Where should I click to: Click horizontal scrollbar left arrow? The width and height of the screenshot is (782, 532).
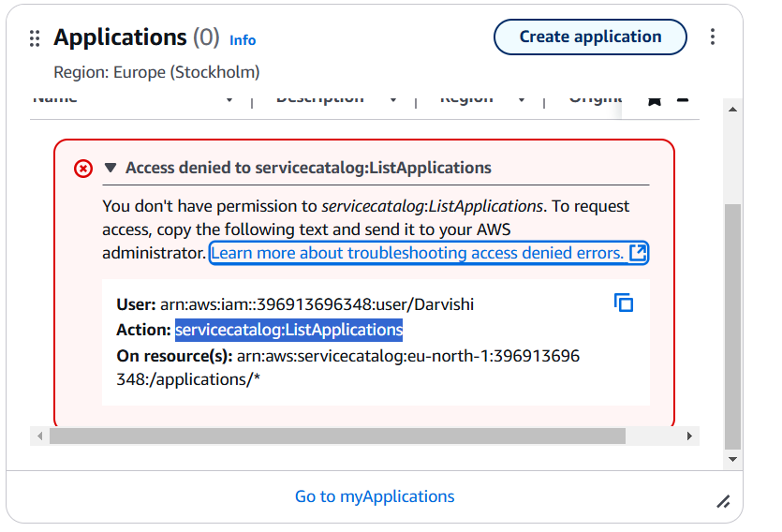(x=39, y=436)
